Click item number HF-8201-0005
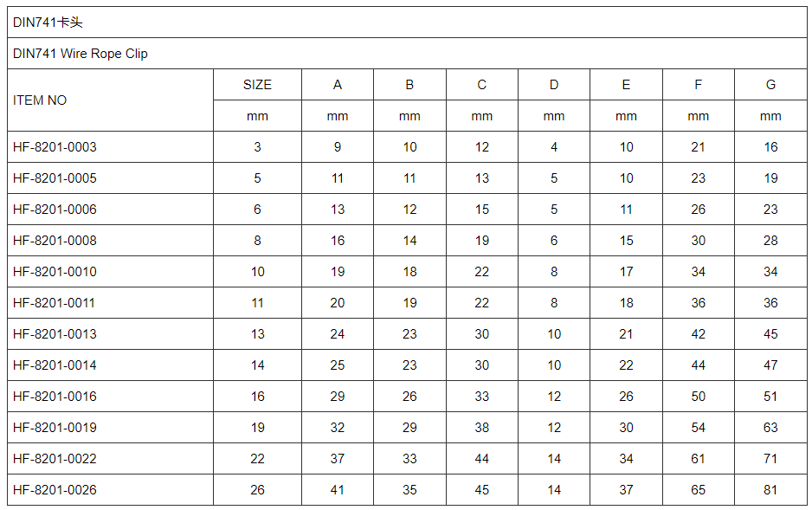Screen dimensions: 812x510 click(x=55, y=178)
